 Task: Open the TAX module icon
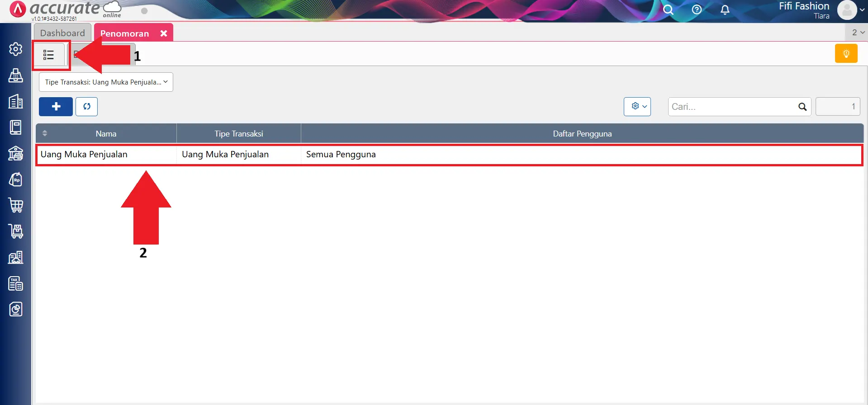point(16,283)
